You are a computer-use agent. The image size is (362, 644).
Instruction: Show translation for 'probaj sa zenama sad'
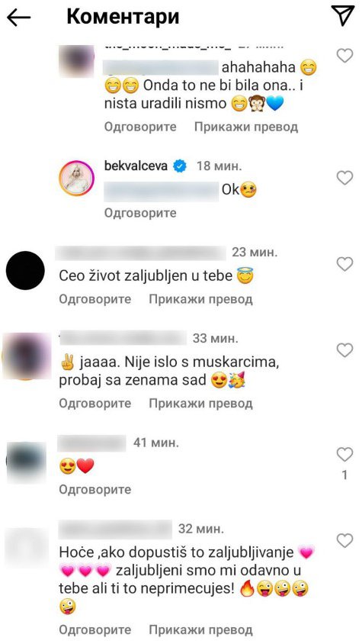[200, 404]
